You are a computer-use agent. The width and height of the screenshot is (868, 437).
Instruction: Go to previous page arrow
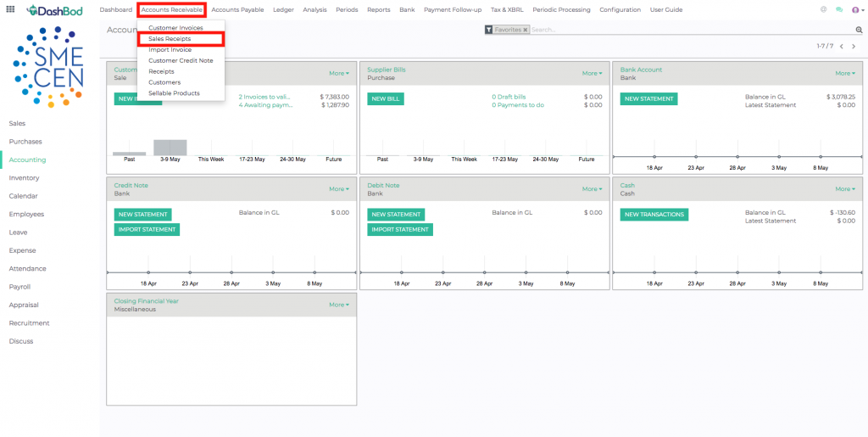pos(841,47)
